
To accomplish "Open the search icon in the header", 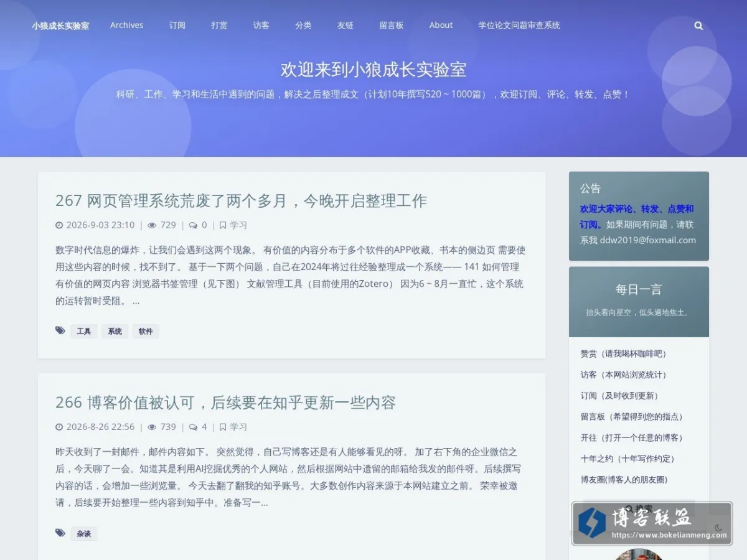I will click(x=698, y=26).
